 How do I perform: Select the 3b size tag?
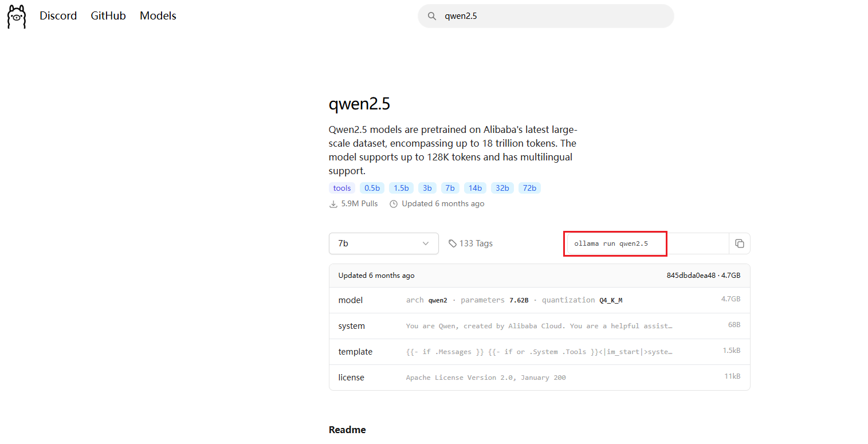pos(427,188)
